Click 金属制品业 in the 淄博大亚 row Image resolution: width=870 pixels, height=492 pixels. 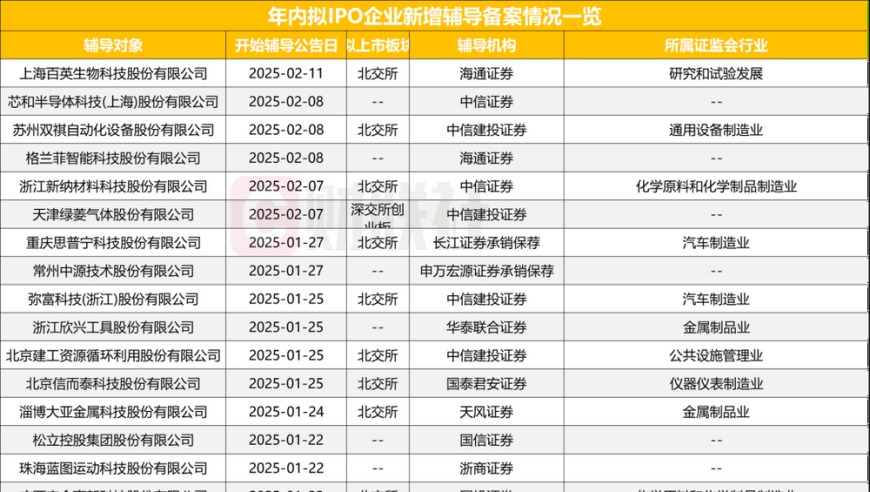pos(716,413)
